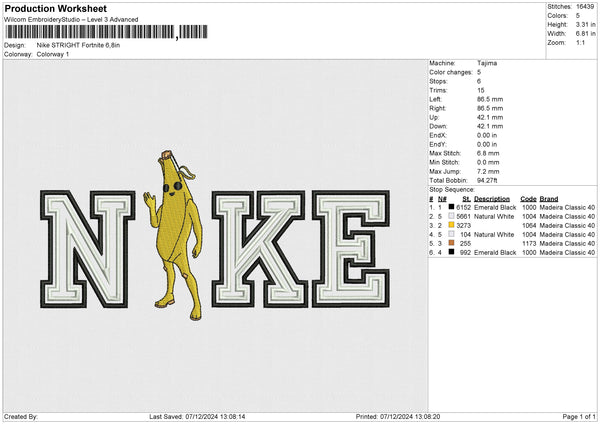Click the barcode under the worksheet title
The width and height of the screenshot is (600, 424).
tap(106, 32)
